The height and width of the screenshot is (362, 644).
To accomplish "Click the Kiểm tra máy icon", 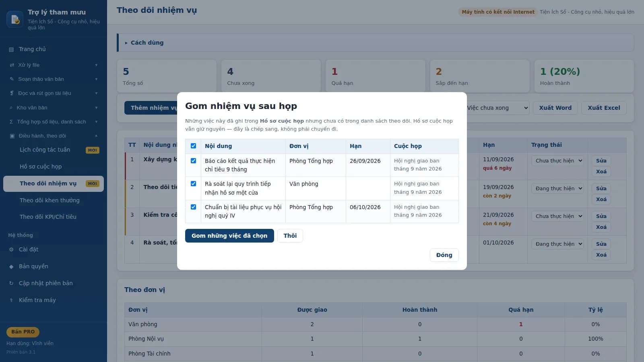I will pyautogui.click(x=11, y=300).
